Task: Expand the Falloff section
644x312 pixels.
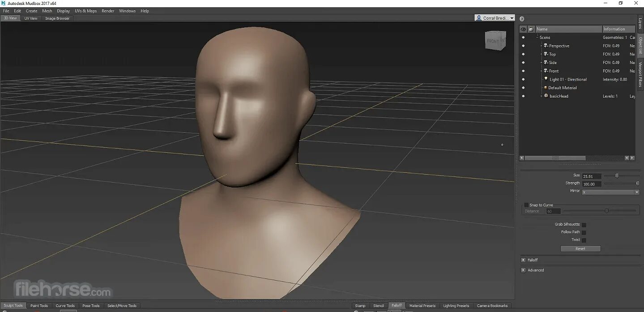Action: click(523, 260)
